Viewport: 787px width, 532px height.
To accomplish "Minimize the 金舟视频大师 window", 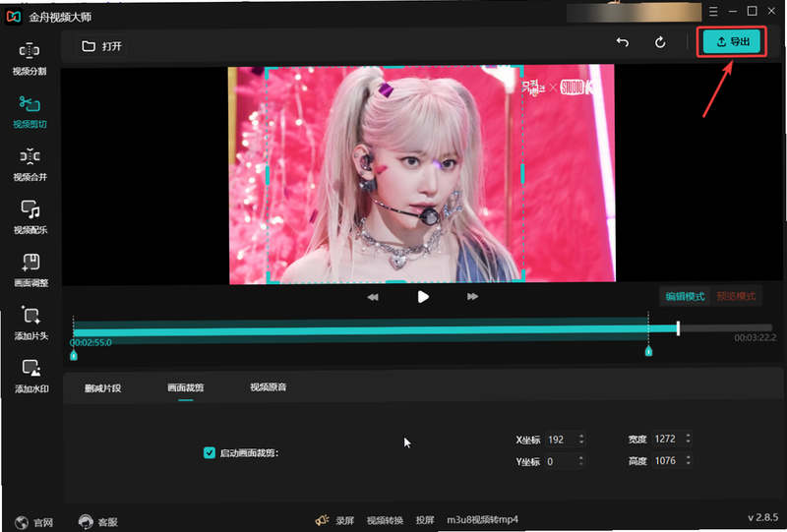I will tap(733, 11).
